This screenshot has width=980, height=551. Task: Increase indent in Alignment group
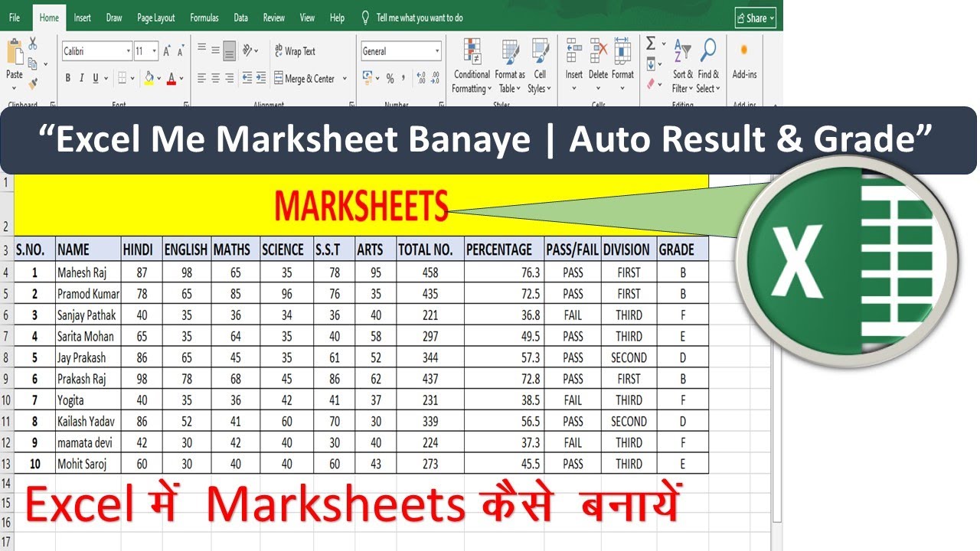tap(260, 78)
